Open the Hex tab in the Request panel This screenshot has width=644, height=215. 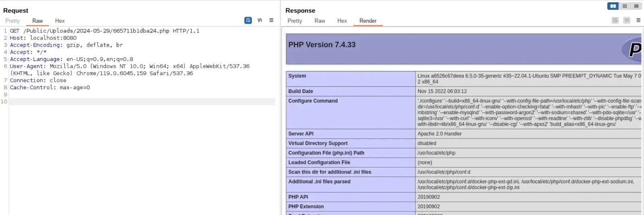pos(60,21)
